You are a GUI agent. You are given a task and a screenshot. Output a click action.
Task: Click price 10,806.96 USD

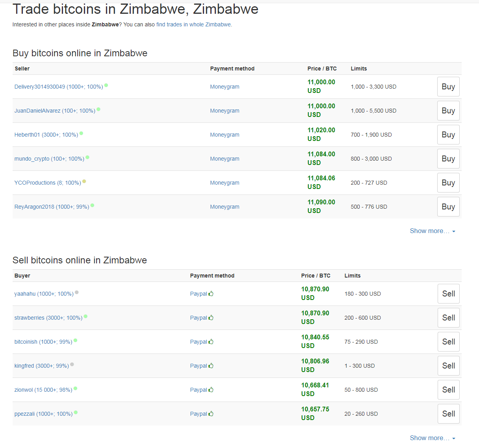[x=315, y=366]
